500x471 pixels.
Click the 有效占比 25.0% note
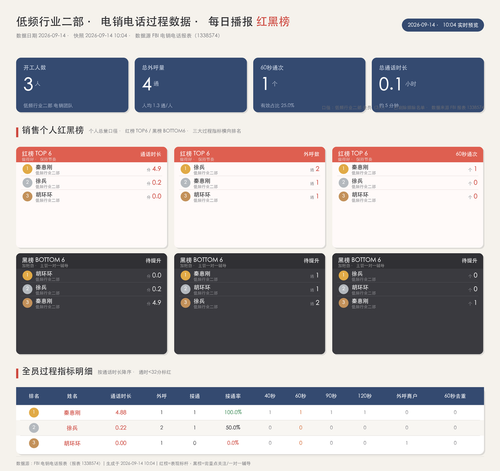pyautogui.click(x=277, y=105)
